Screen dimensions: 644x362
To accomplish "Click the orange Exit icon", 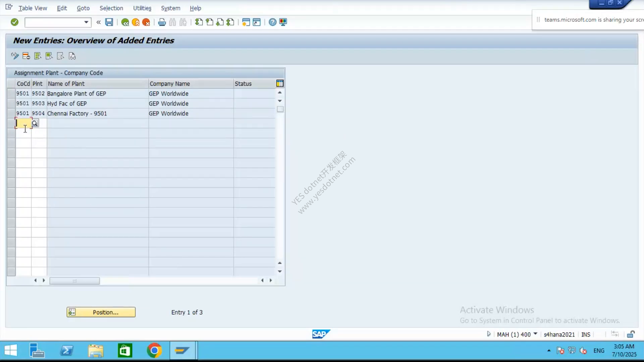I will point(136,22).
